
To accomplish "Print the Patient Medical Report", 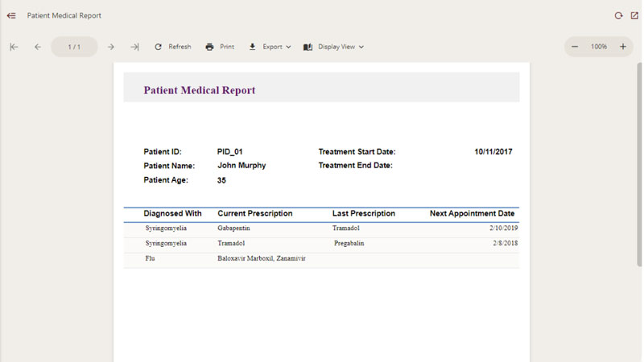I will coord(220,47).
